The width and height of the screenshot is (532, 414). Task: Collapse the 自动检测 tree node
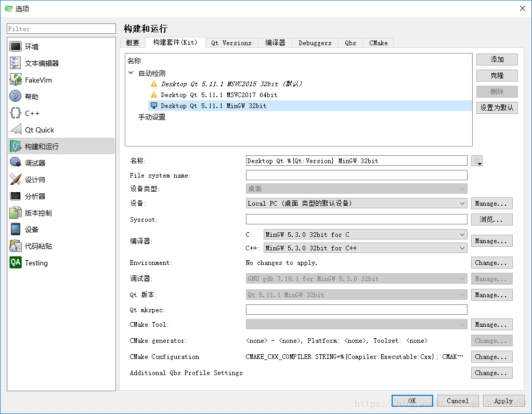131,73
